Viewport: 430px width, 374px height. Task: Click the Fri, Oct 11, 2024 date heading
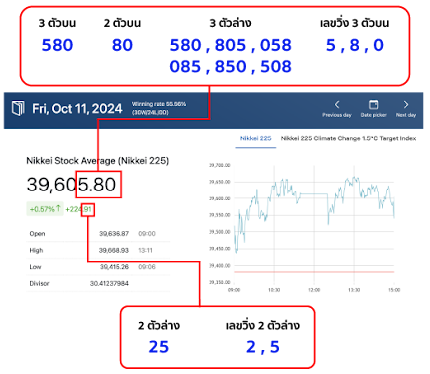click(x=77, y=109)
